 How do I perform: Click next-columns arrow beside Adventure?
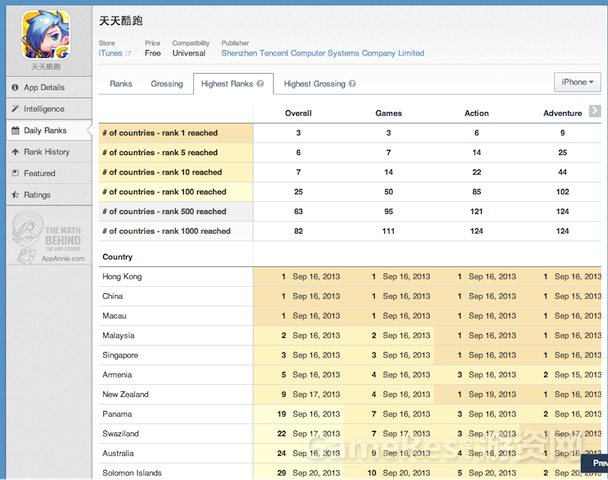595,111
